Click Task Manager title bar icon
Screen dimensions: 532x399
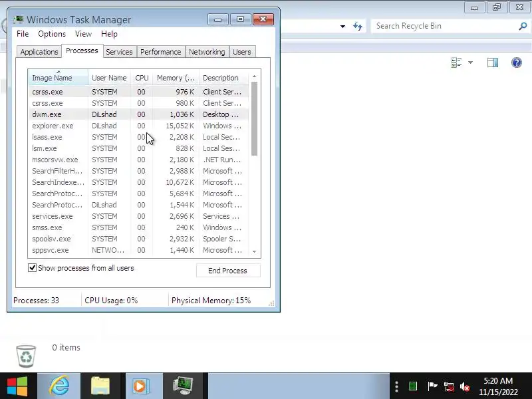click(x=19, y=19)
